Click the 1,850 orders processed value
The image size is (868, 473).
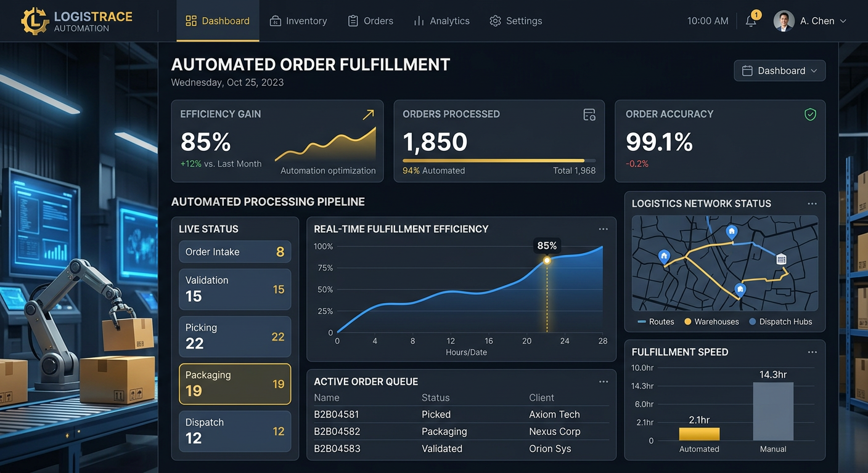point(435,142)
